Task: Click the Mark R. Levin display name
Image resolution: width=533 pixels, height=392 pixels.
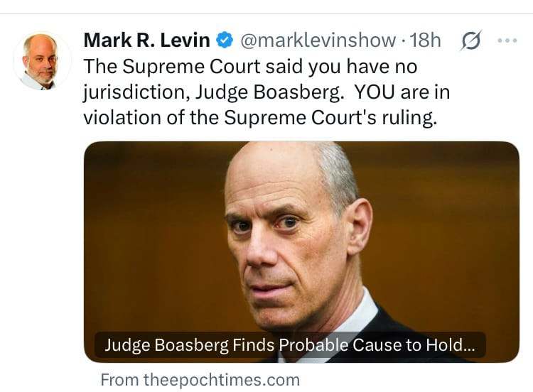Action: click(147, 40)
